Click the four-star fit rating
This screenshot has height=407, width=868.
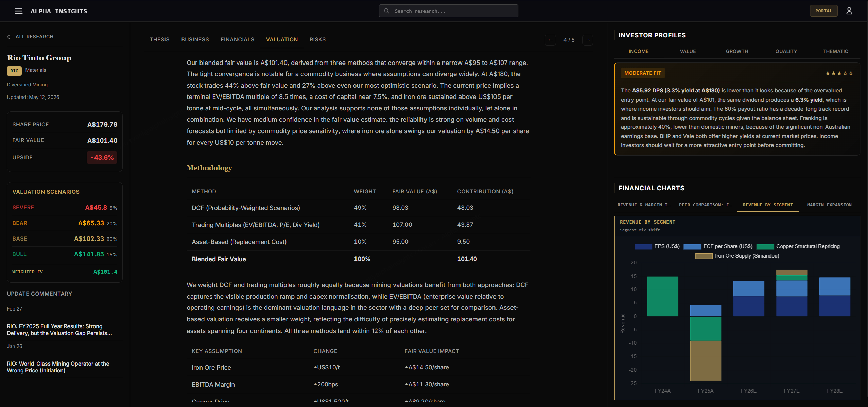(x=839, y=73)
